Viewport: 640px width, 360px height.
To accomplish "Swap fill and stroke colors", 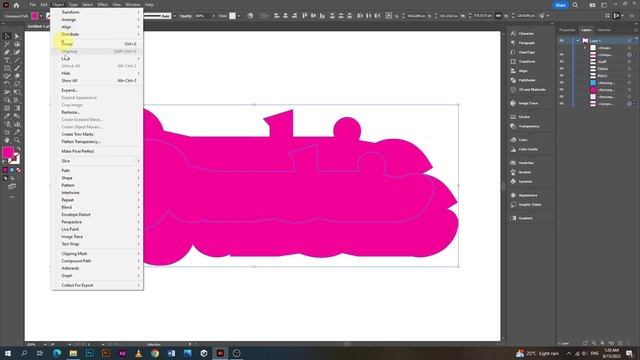I will pos(18,149).
